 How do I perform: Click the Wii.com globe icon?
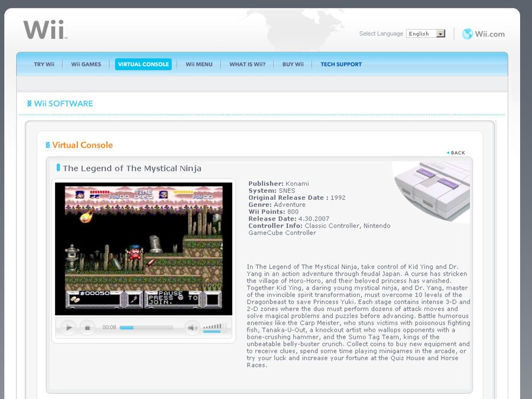[467, 34]
